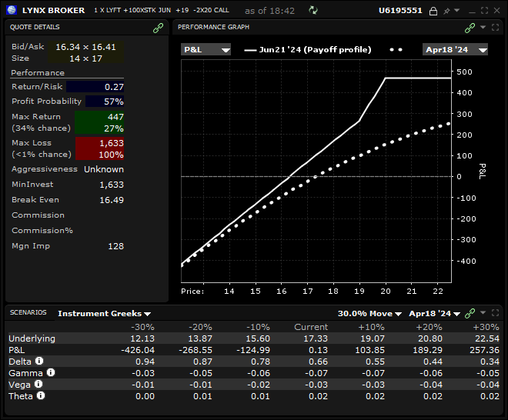Open the info icon next to Gamma
This screenshot has height=420, width=508.
(51, 372)
